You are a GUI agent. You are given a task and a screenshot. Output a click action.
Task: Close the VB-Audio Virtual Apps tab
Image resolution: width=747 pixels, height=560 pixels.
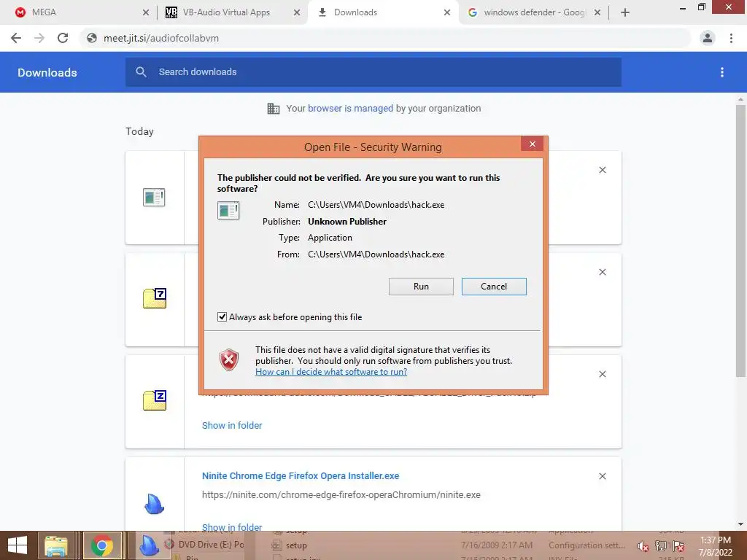click(297, 12)
